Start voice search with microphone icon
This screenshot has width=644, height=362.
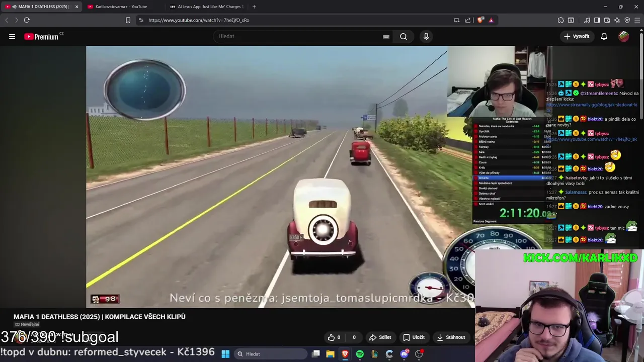[426, 36]
